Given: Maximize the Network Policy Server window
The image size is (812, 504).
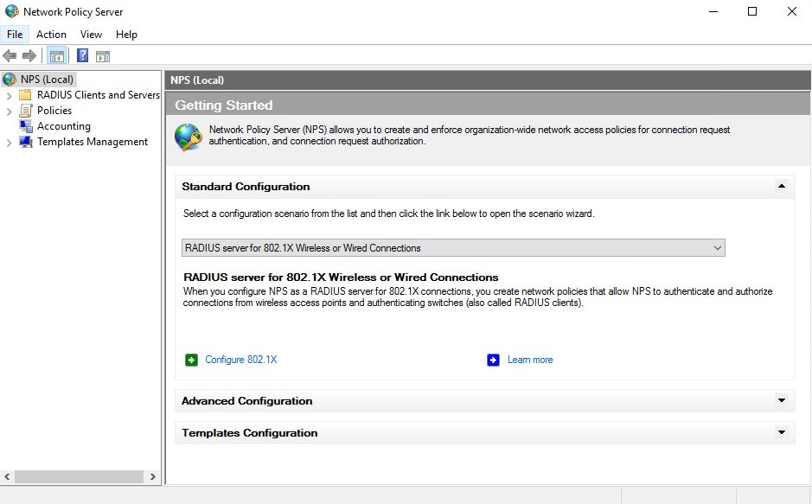Looking at the screenshot, I should (752, 11).
